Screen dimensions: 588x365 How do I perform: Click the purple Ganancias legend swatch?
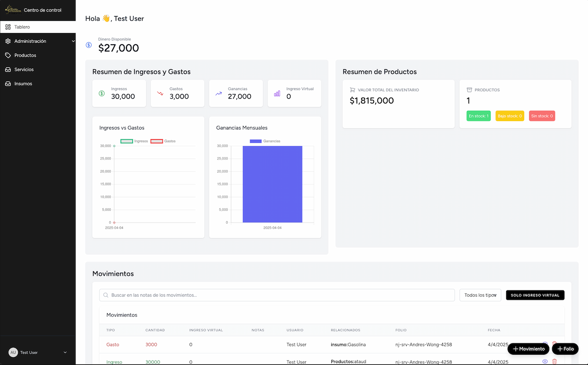coord(256,141)
